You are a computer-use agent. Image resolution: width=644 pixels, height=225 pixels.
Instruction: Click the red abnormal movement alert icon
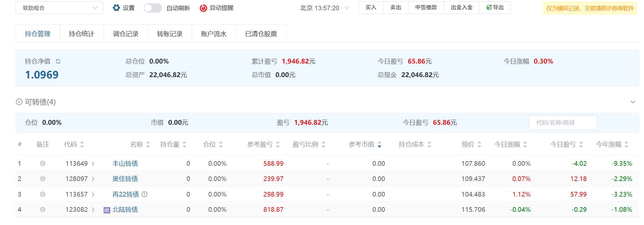tap(203, 8)
